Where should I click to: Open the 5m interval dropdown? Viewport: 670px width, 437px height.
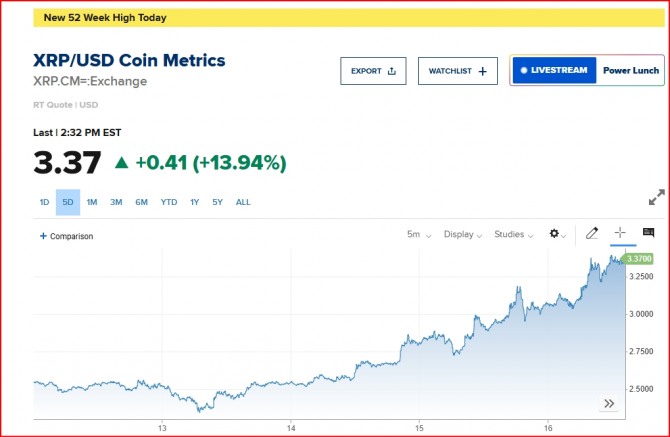(x=418, y=234)
